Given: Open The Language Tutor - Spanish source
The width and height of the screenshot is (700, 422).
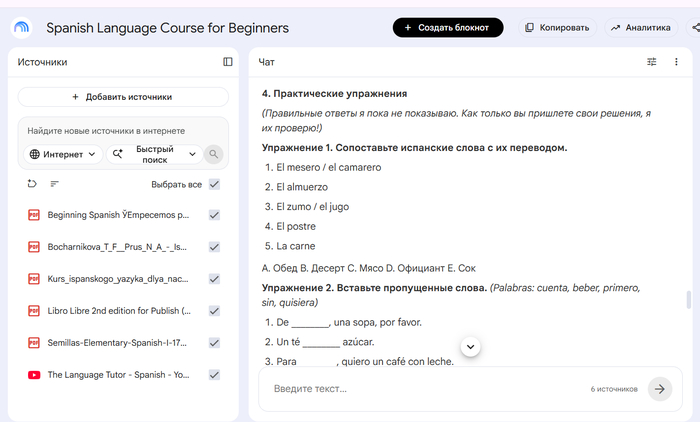Looking at the screenshot, I should pyautogui.click(x=118, y=375).
